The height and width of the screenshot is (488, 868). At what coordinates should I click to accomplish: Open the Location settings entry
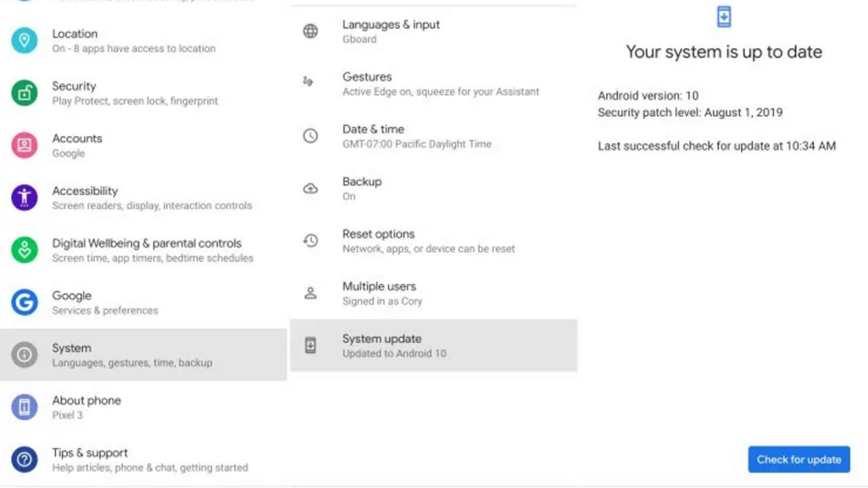pos(143,41)
